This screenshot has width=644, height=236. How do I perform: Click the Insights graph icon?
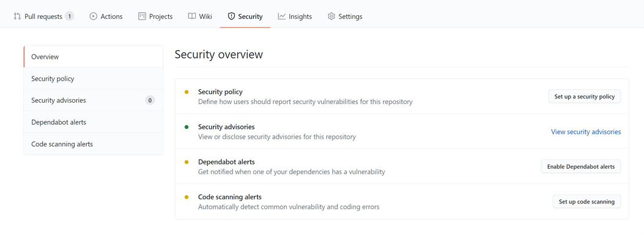pyautogui.click(x=282, y=17)
